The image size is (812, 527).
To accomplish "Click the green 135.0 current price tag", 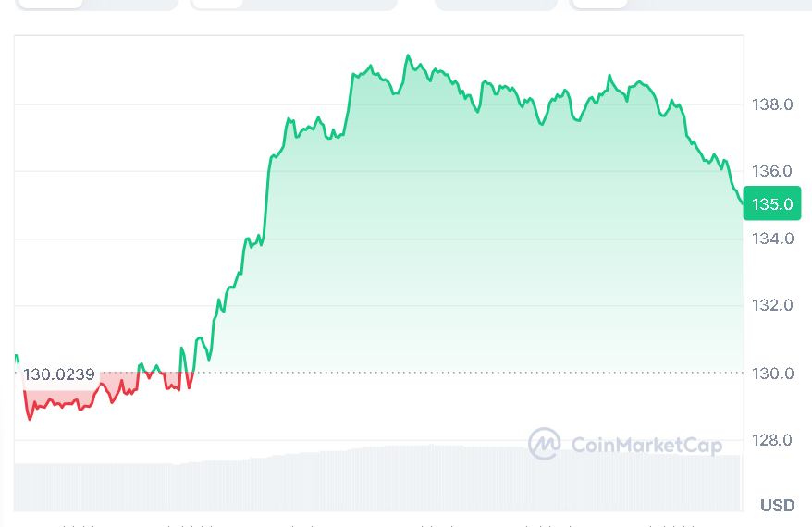I will click(771, 203).
